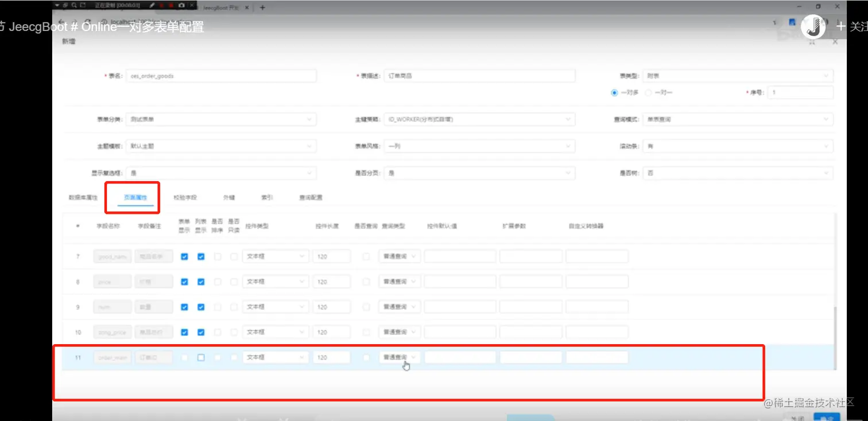Open the 主键策略 ID_WORKER dropdown
The image size is (868, 421).
point(479,119)
